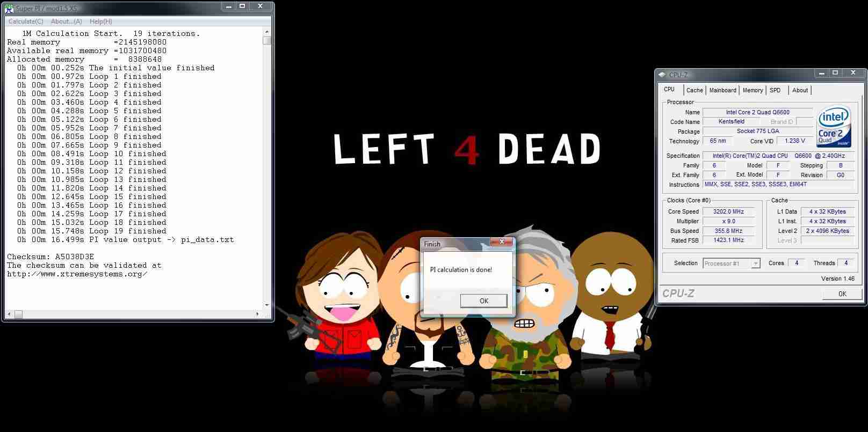Click the Multiplier value 'x 9.0'
Image resolution: width=868 pixels, height=432 pixels.
point(728,222)
